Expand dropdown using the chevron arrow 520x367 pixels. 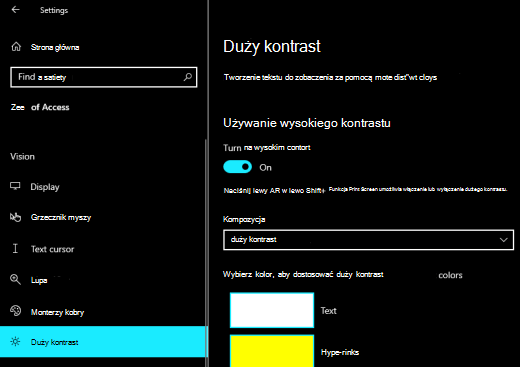(503, 240)
